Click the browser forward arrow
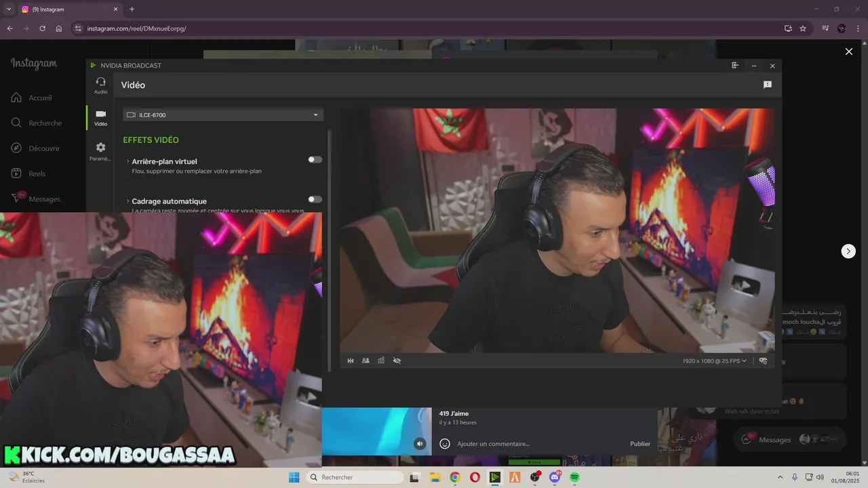The width and height of the screenshot is (868, 488). point(26,28)
